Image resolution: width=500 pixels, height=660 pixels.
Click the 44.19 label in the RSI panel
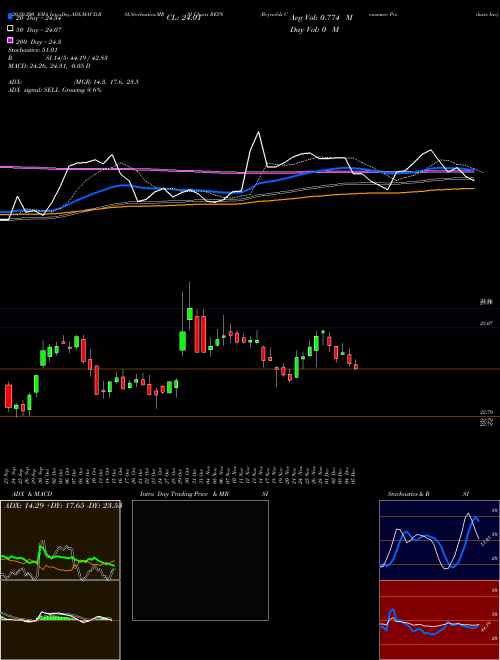click(485, 626)
